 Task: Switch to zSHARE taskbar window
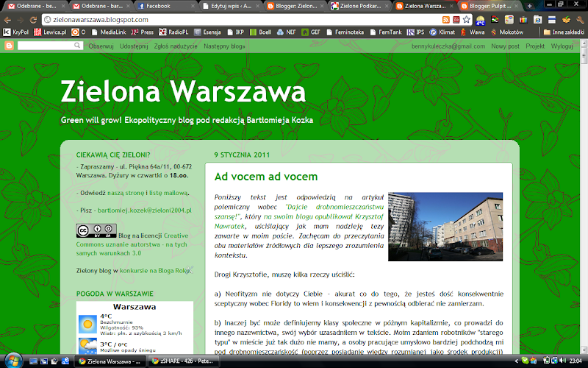pyautogui.click(x=182, y=361)
